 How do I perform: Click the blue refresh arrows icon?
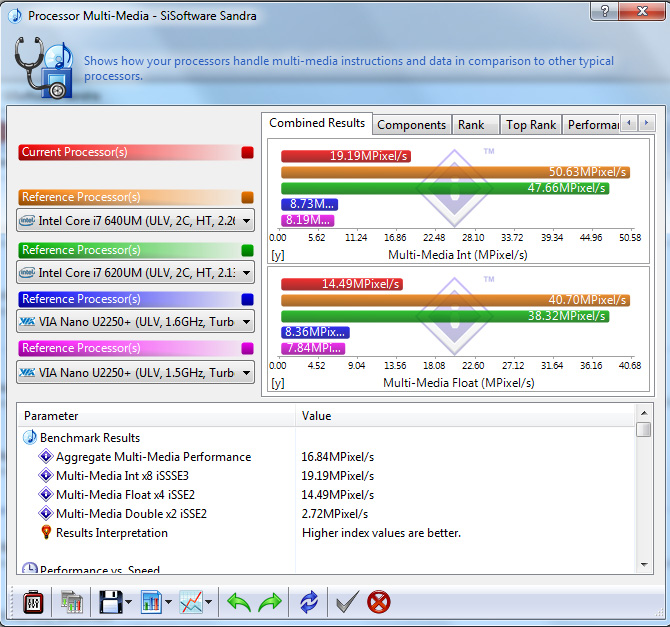309,602
